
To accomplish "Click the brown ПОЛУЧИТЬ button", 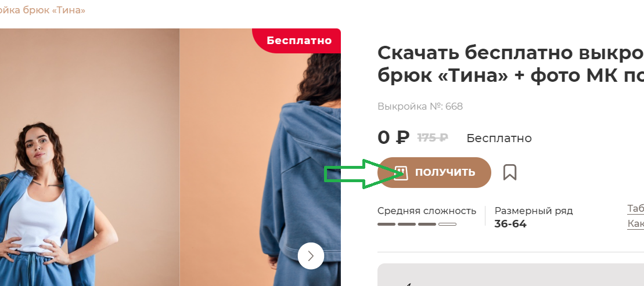I will coord(434,172).
